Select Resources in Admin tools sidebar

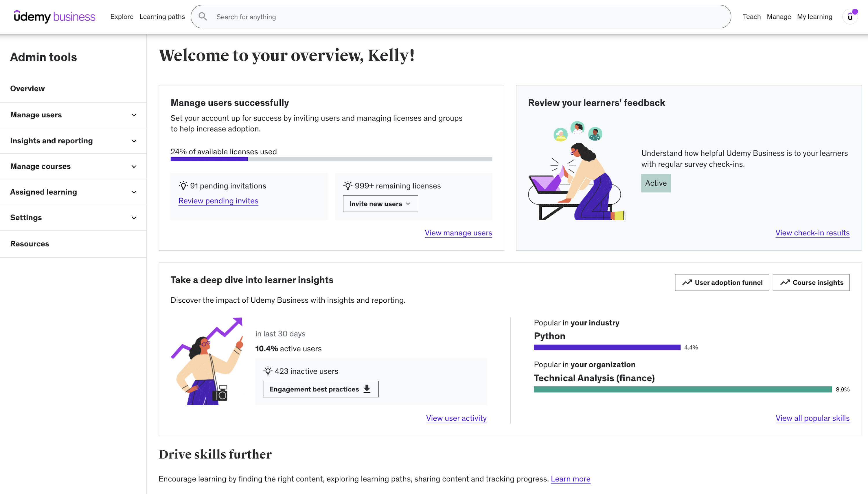click(x=30, y=244)
